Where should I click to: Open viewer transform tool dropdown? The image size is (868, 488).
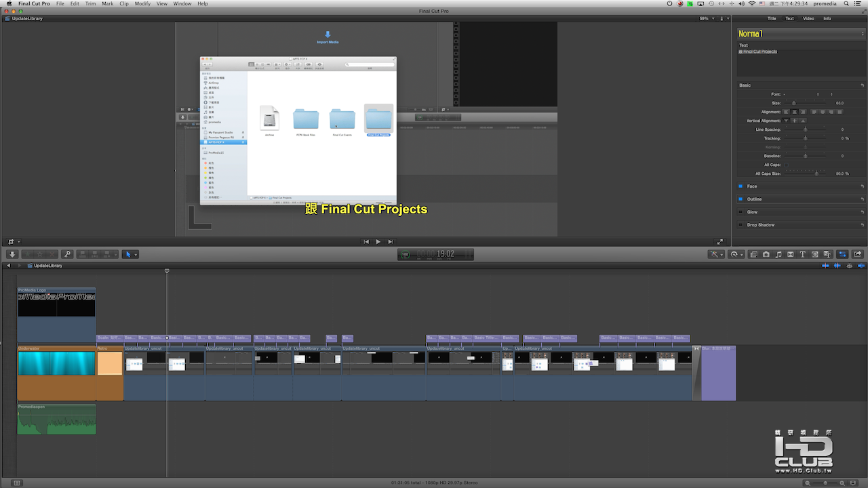[14, 242]
